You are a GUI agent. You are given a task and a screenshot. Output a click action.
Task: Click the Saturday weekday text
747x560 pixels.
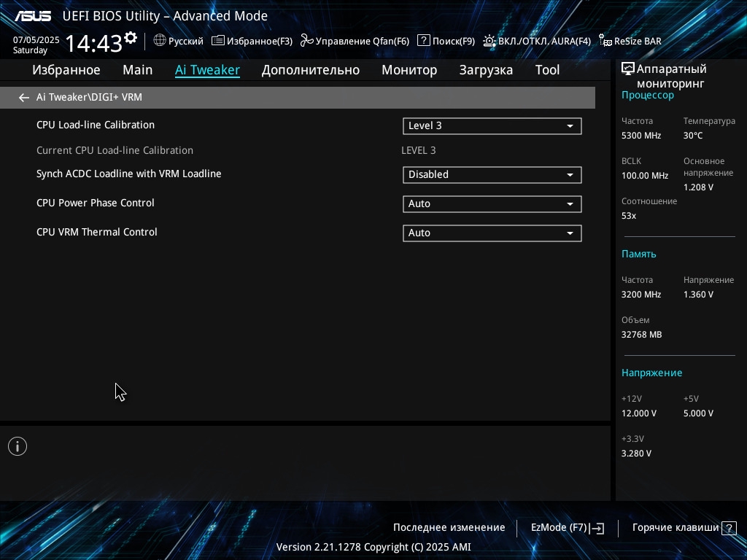pos(30,50)
